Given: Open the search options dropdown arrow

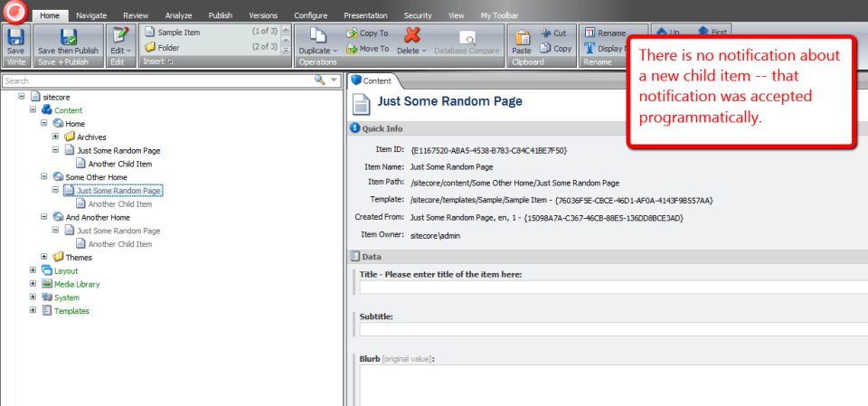Looking at the screenshot, I should pos(334,80).
